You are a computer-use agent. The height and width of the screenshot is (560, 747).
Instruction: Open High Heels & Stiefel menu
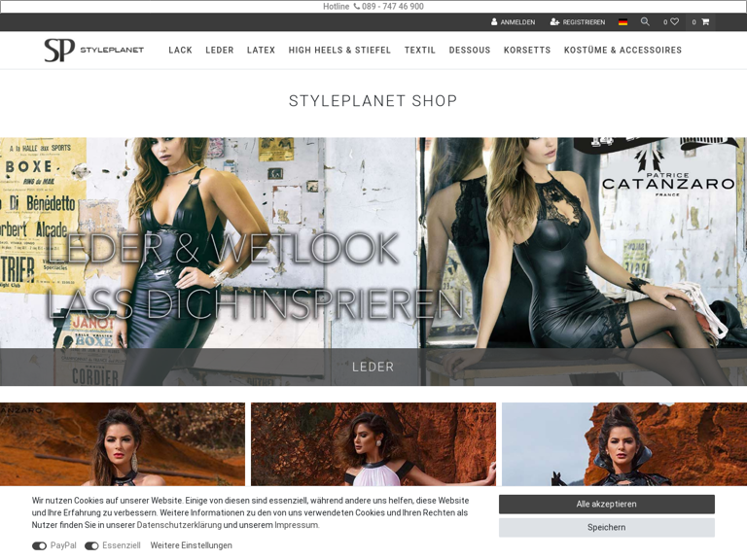(x=339, y=50)
